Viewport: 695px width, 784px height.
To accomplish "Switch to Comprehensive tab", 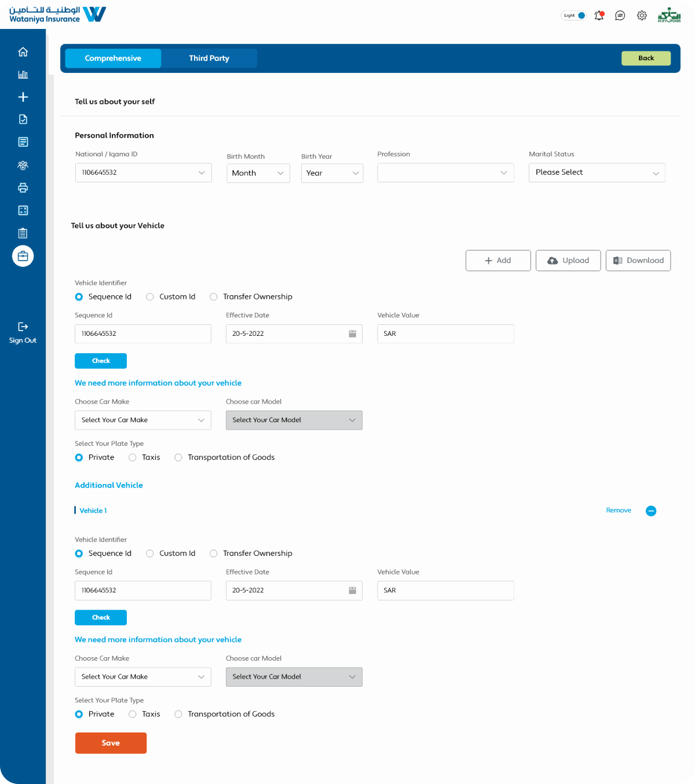I will click(113, 58).
